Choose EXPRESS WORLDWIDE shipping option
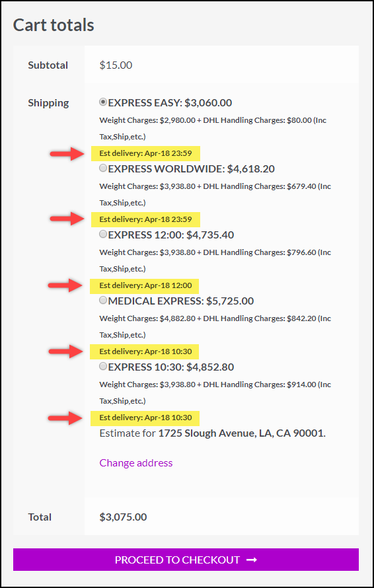Viewport: 374px width, 588px height. pyautogui.click(x=103, y=168)
